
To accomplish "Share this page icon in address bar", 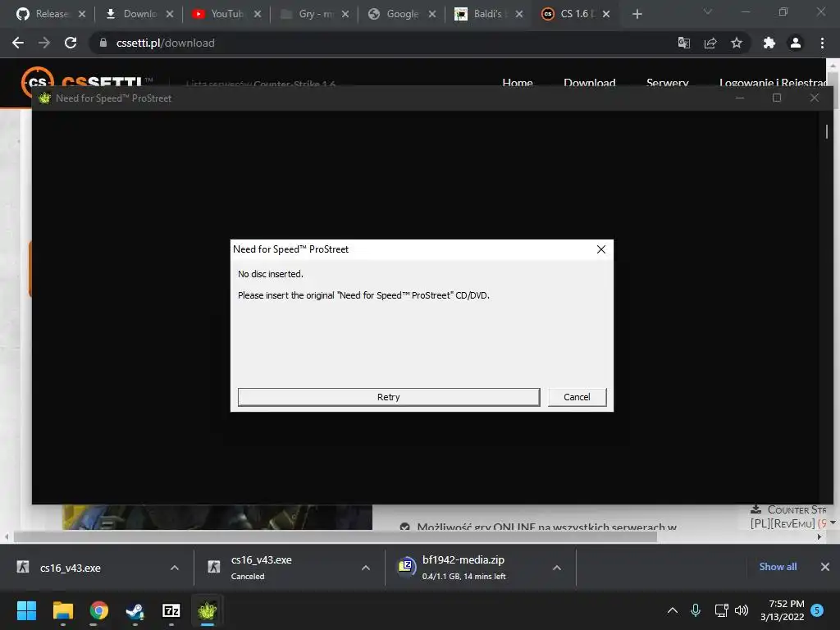I will pos(710,43).
